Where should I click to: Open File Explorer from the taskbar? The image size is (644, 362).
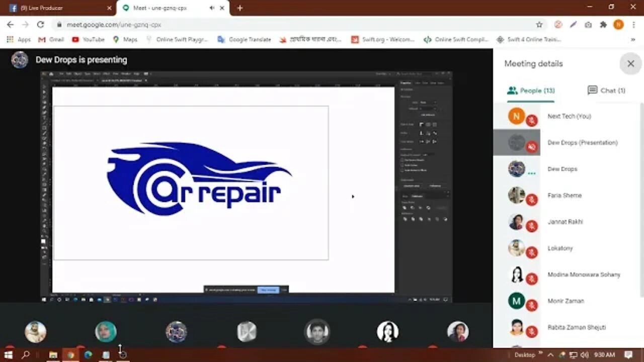[x=53, y=354]
